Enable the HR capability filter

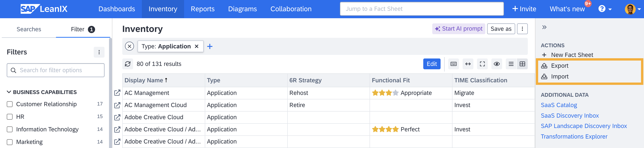(x=10, y=117)
